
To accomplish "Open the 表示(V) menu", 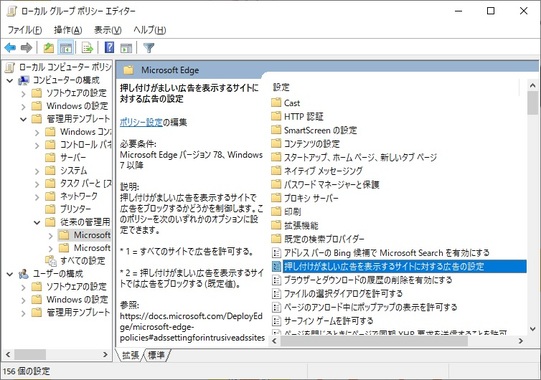I will click(x=108, y=30).
